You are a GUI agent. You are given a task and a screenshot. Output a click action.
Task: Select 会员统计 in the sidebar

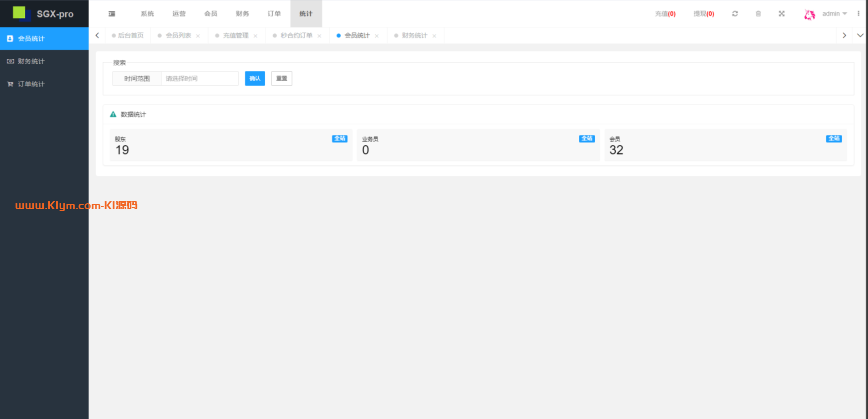coord(44,38)
